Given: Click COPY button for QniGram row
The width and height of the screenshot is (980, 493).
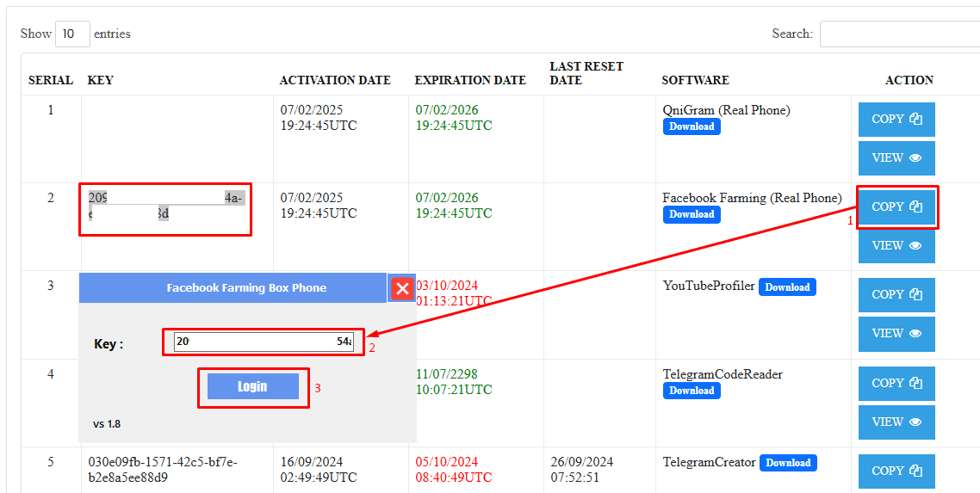Looking at the screenshot, I should coord(896,120).
